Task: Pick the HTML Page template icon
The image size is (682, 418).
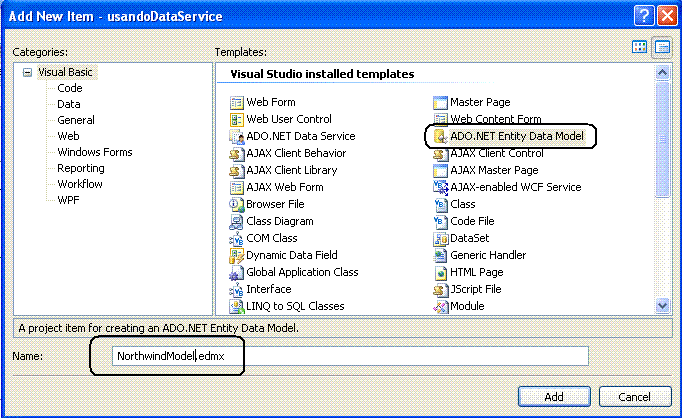Action: [440, 273]
